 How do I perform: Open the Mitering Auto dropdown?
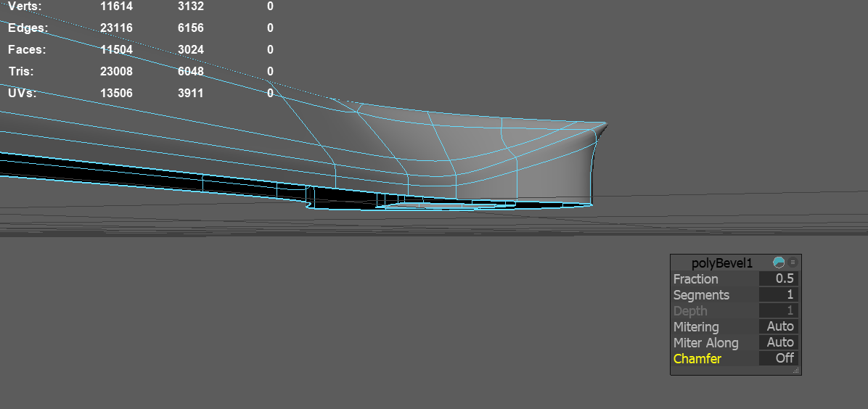778,326
